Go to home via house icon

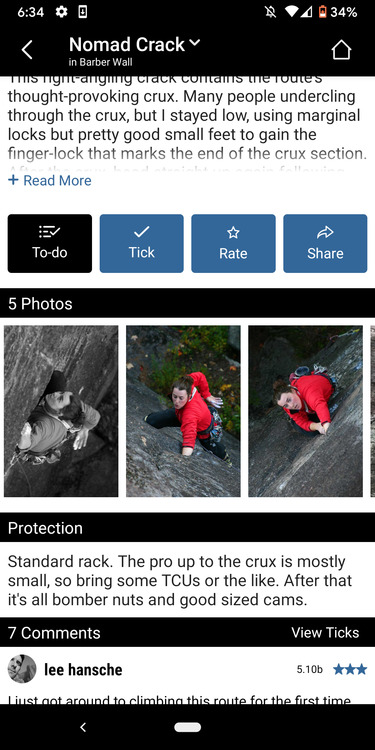coord(342,50)
